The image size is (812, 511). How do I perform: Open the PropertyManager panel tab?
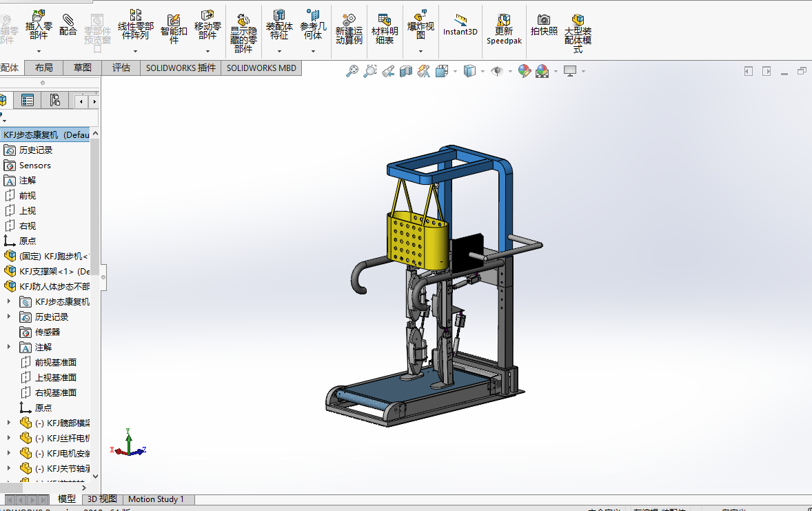(x=28, y=100)
